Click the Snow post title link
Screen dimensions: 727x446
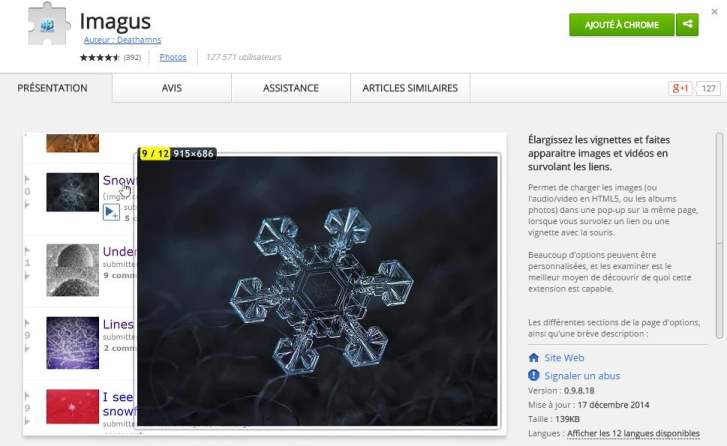119,180
